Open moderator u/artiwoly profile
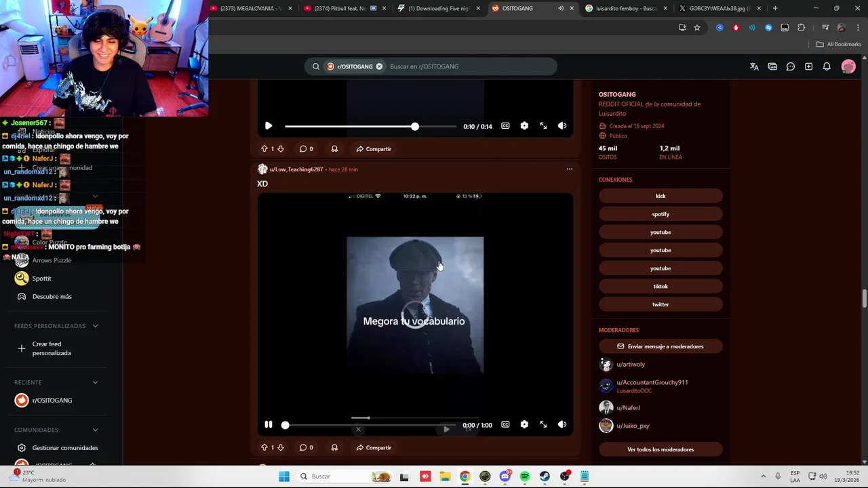This screenshot has width=868, height=488. [631, 365]
